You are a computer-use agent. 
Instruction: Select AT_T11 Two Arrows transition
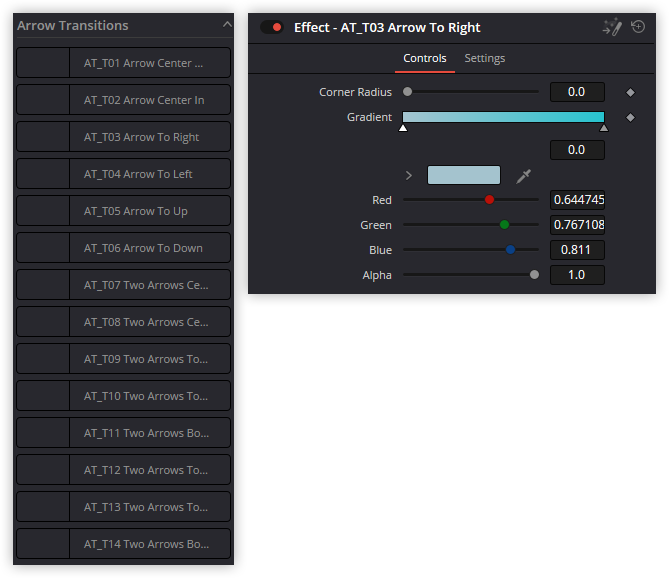[124, 433]
